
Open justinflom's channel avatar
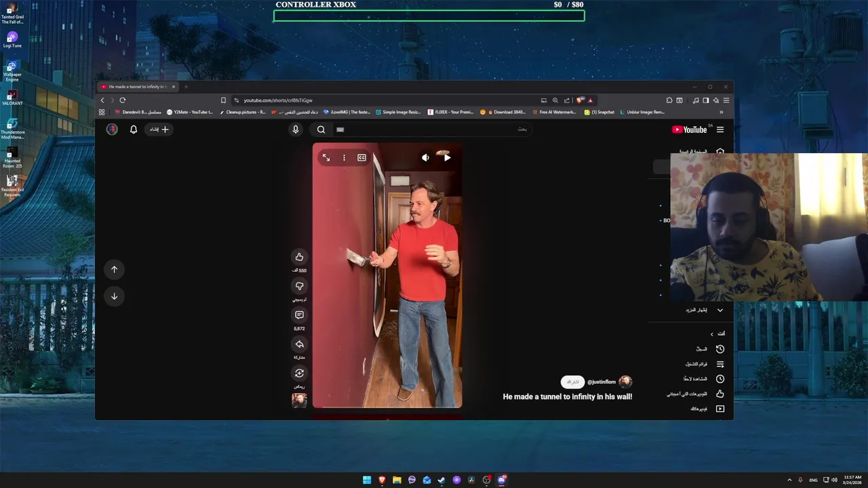625,382
